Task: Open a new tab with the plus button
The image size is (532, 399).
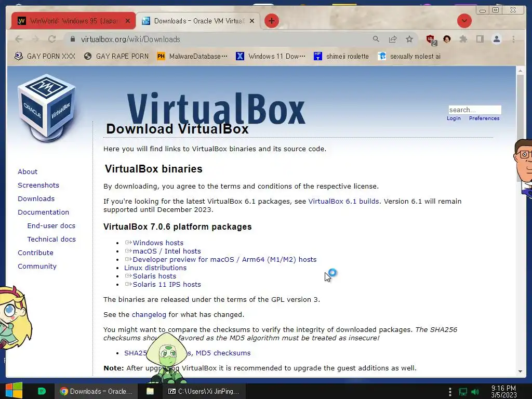Action: pyautogui.click(x=271, y=21)
